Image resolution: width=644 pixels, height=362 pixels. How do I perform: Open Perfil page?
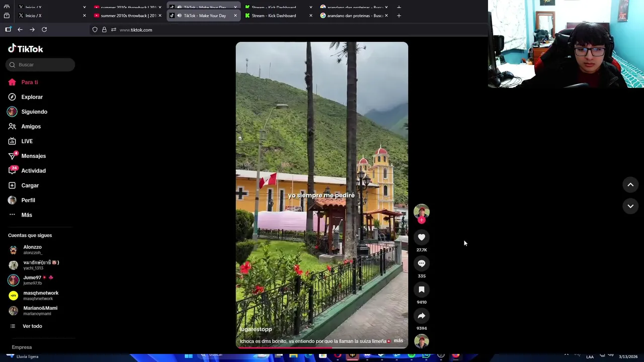click(x=22, y=200)
